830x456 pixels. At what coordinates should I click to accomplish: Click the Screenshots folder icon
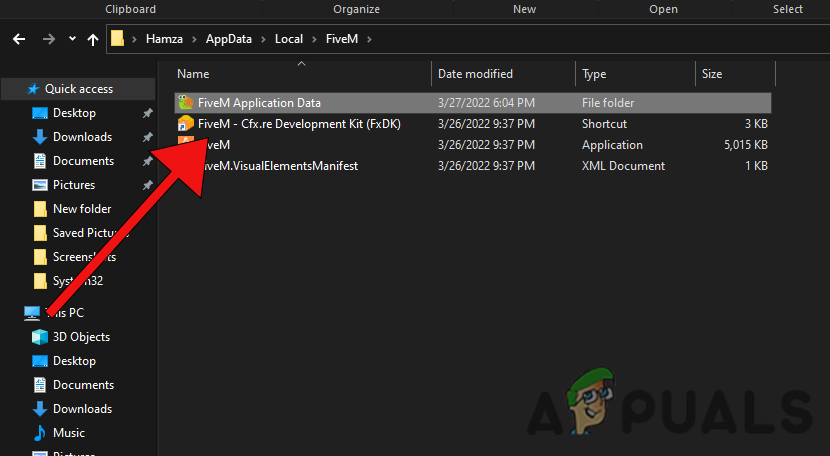tap(40, 257)
